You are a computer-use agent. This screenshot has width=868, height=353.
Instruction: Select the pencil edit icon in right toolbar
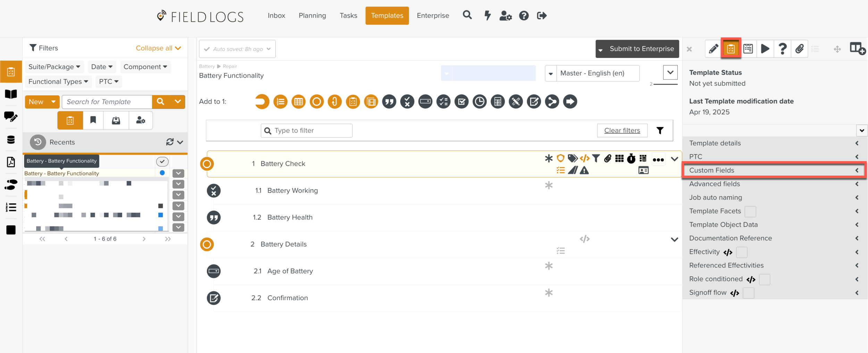click(x=713, y=49)
